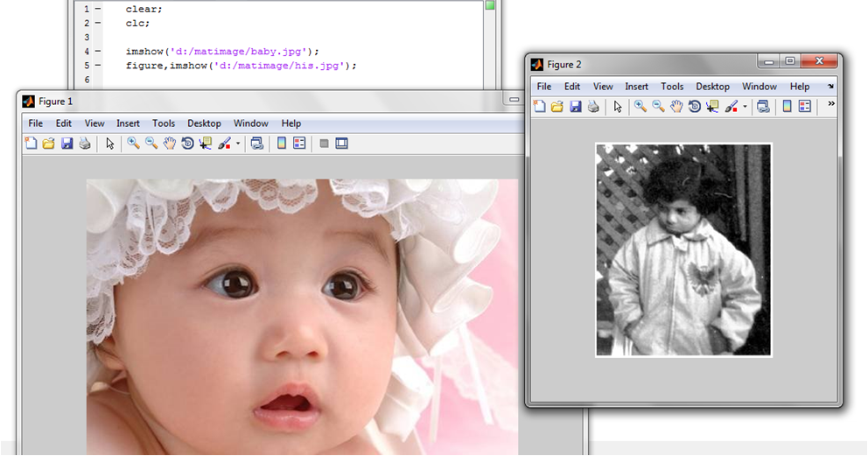
Task: Click editor line 5 figure,imshow code
Action: (241, 66)
